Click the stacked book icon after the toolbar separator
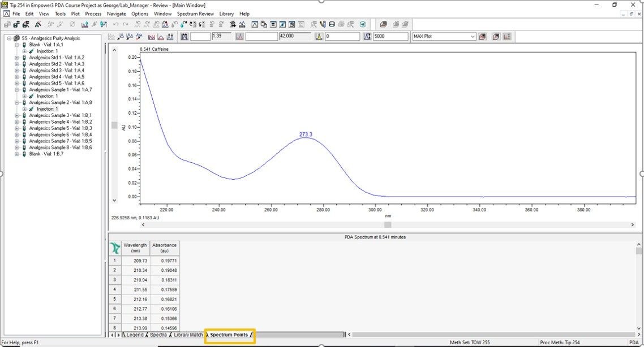The image size is (644, 347). pyautogui.click(x=384, y=25)
